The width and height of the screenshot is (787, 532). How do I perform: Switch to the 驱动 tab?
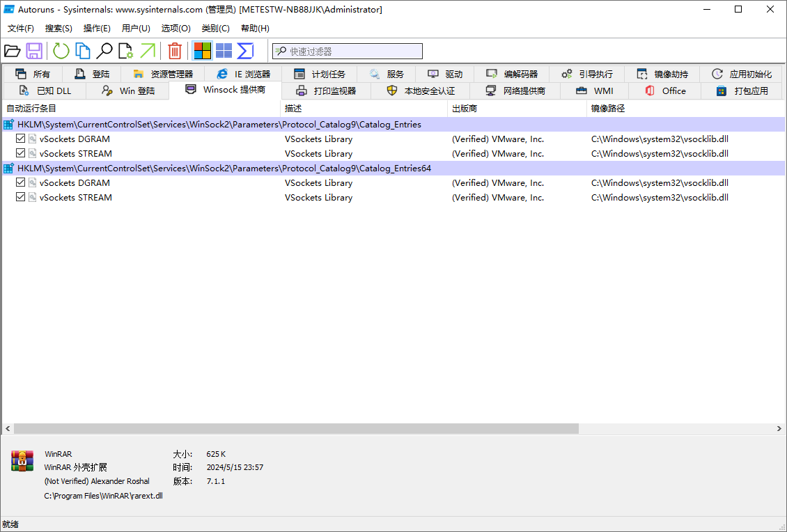445,75
